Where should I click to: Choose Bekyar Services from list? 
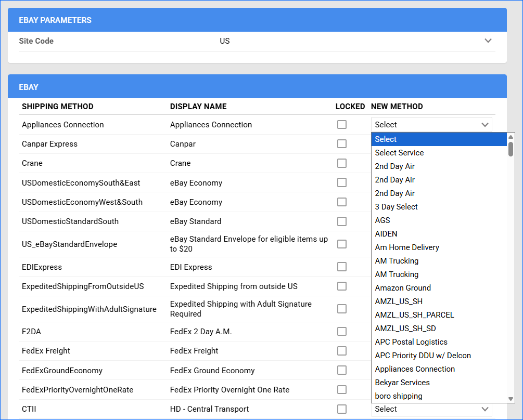click(402, 383)
